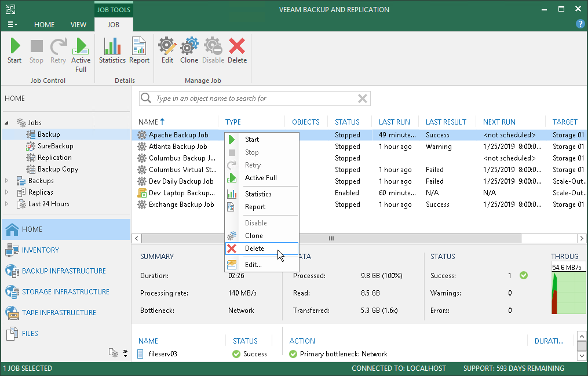
Task: Choose Report in the context menu
Action: [262, 207]
